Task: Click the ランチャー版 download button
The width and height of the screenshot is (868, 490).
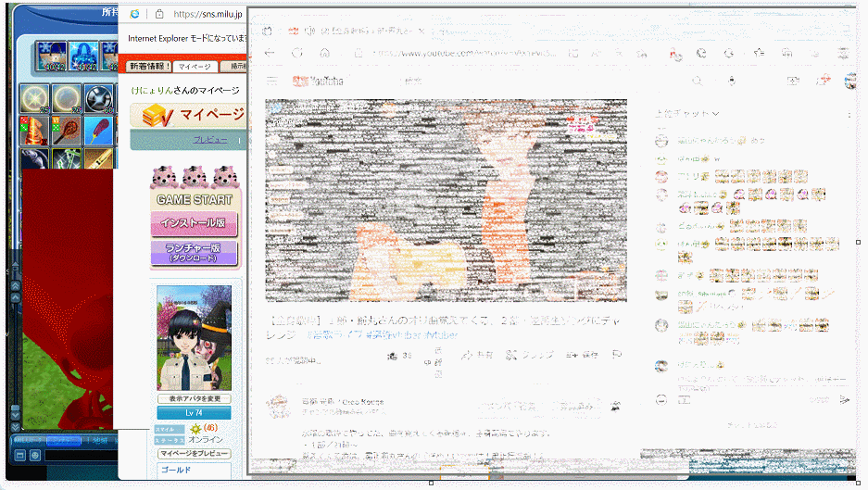Action: [x=194, y=252]
